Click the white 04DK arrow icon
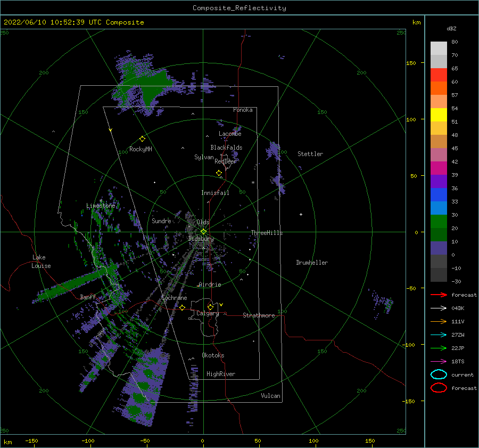Viewport: 479px width, 448px height. click(x=439, y=308)
